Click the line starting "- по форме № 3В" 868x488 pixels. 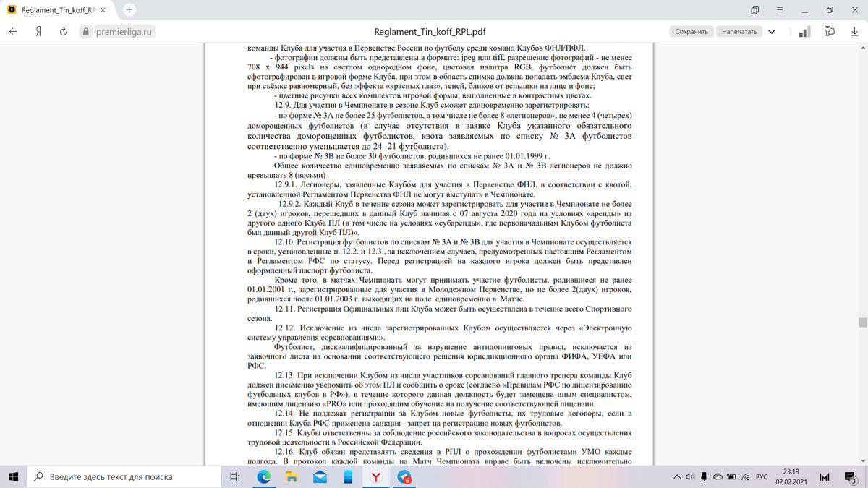pos(412,156)
